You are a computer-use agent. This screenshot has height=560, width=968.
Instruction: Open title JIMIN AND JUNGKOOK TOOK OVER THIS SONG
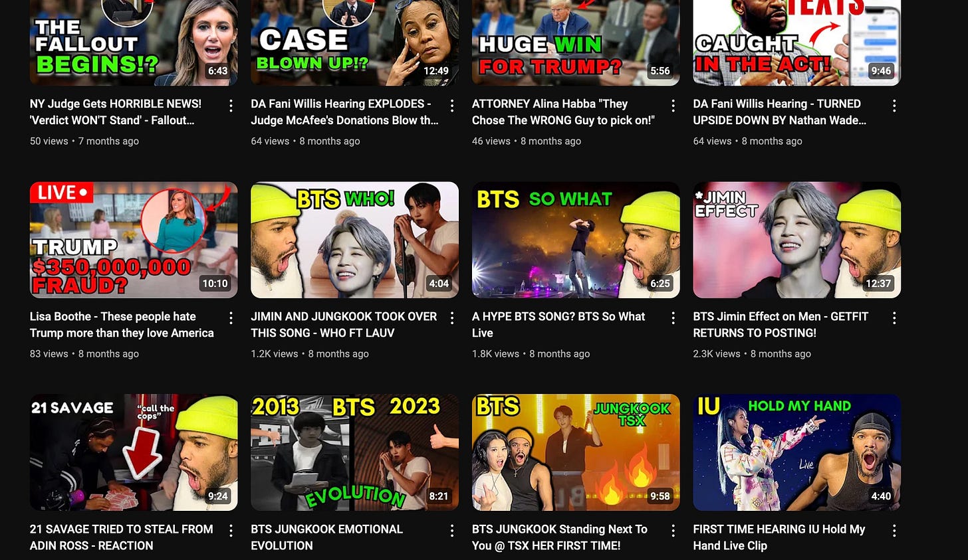coord(344,325)
